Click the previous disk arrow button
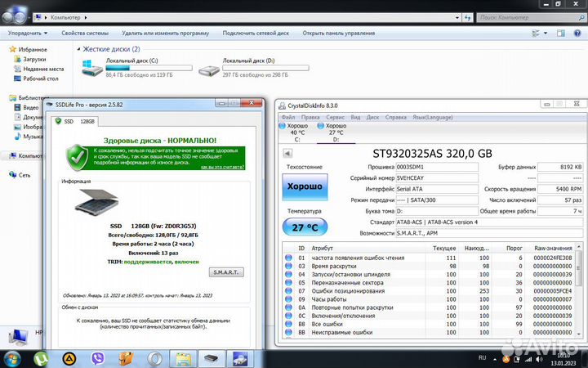 pos(287,153)
